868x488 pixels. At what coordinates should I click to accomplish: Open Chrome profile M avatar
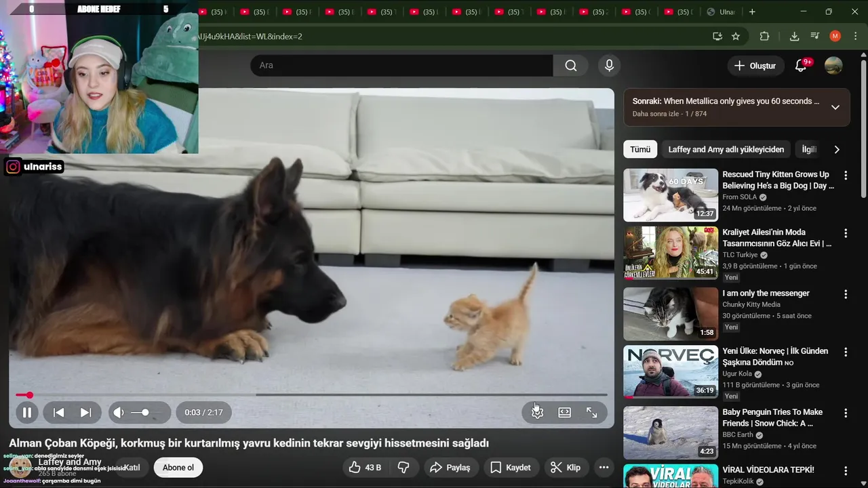835,36
